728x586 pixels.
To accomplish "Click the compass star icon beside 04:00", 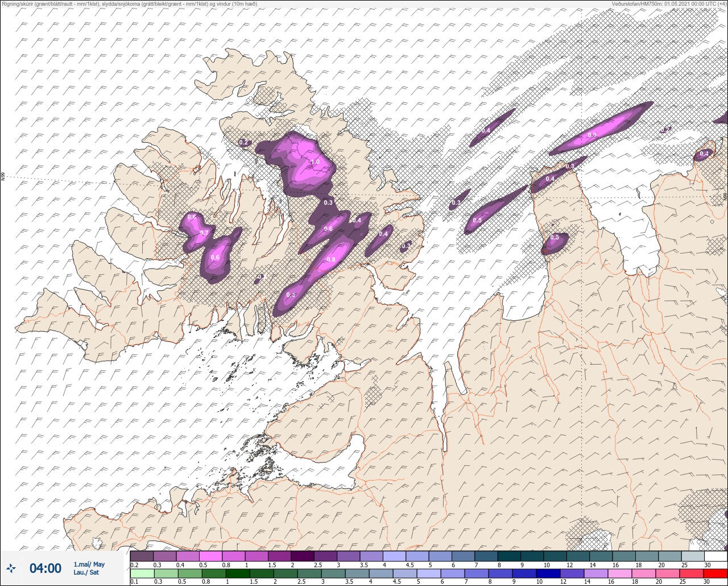I will [x=11, y=568].
